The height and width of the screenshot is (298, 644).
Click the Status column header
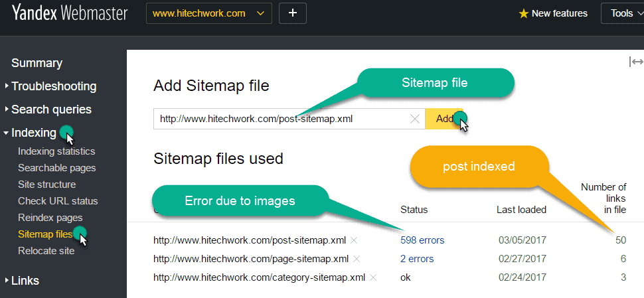[414, 210]
